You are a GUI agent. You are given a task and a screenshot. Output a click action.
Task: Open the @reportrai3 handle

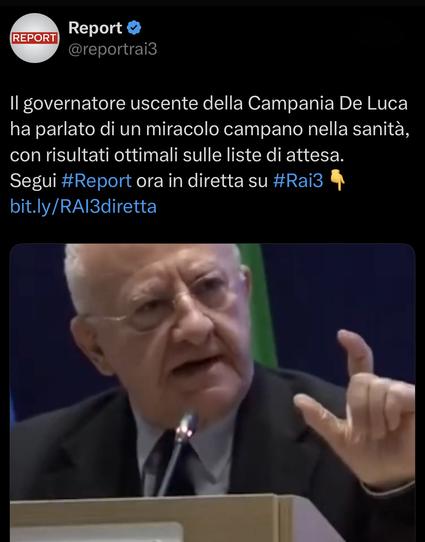coord(113,49)
